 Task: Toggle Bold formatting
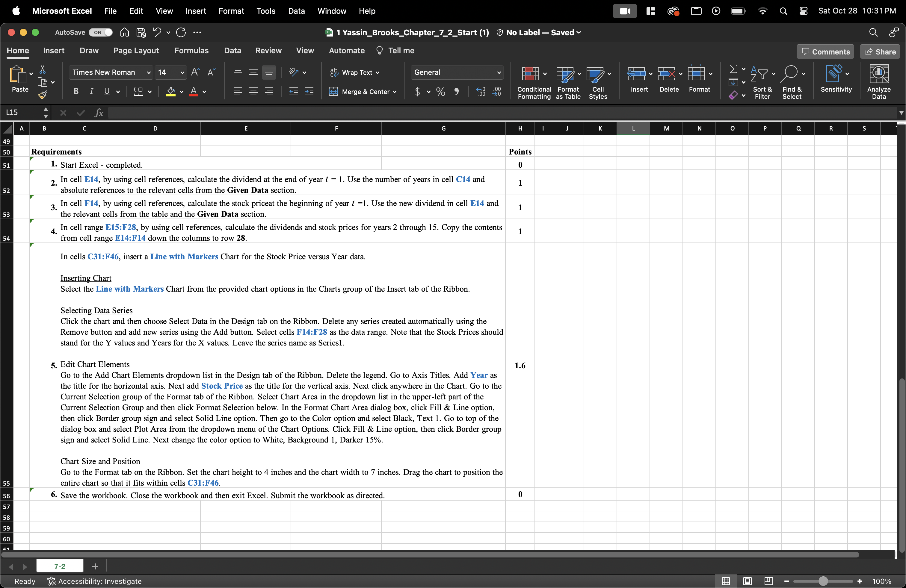(76, 92)
